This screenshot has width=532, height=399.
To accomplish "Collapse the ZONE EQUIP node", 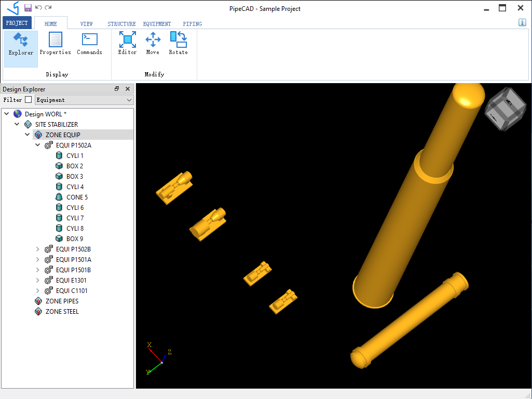I will tap(28, 135).
